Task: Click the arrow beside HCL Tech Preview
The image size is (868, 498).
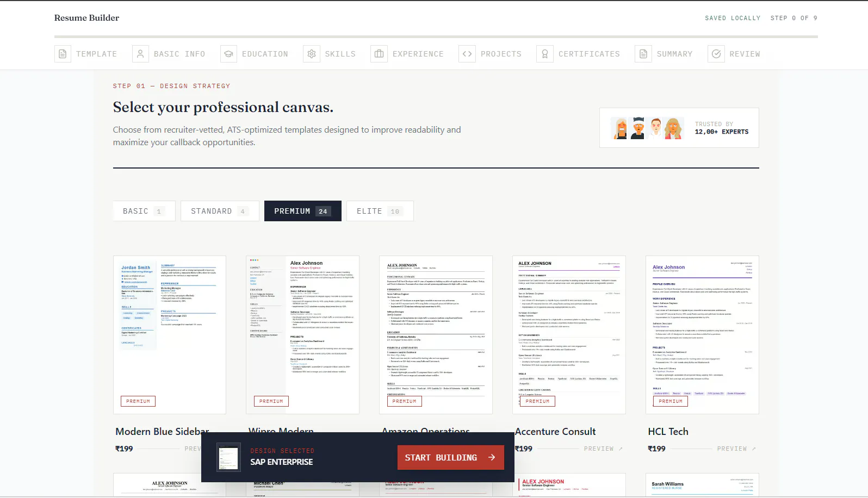Action: [x=754, y=449]
